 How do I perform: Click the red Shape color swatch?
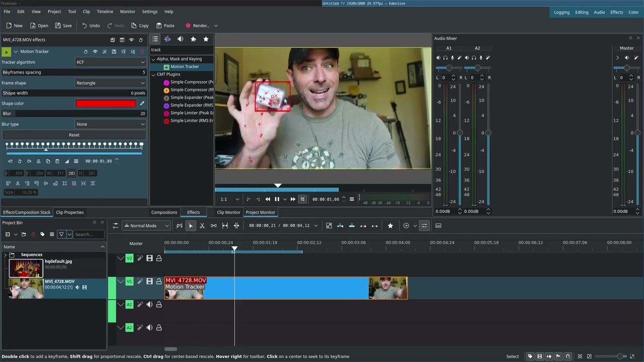point(106,104)
